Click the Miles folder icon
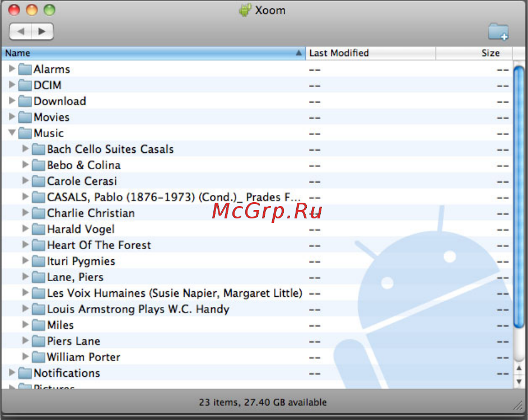This screenshot has width=528, height=420. [x=39, y=325]
